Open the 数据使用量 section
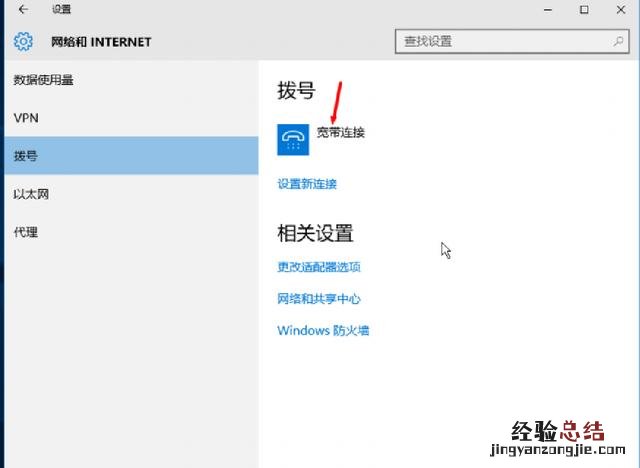 [x=44, y=80]
